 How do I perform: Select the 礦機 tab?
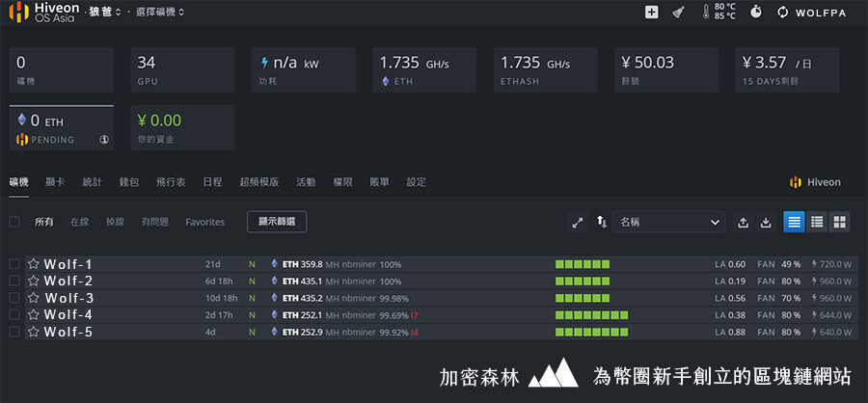coord(19,181)
